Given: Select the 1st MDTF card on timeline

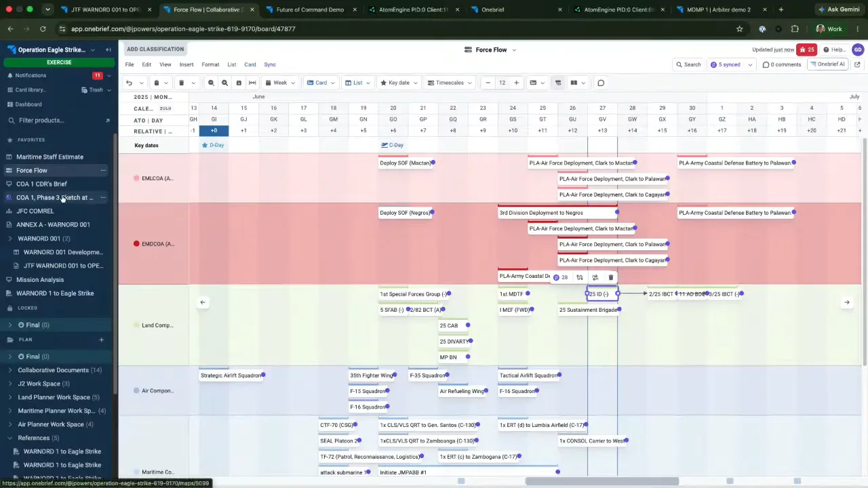Looking at the screenshot, I should pos(513,294).
